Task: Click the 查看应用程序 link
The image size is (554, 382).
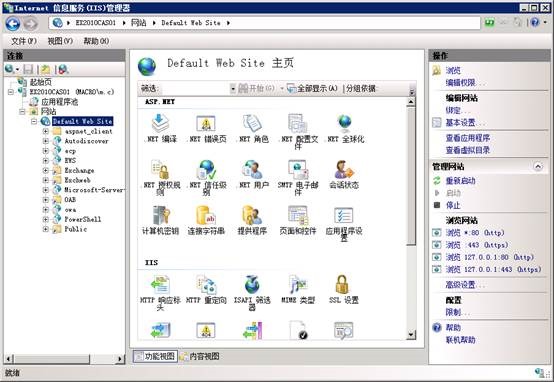Action: [468, 138]
